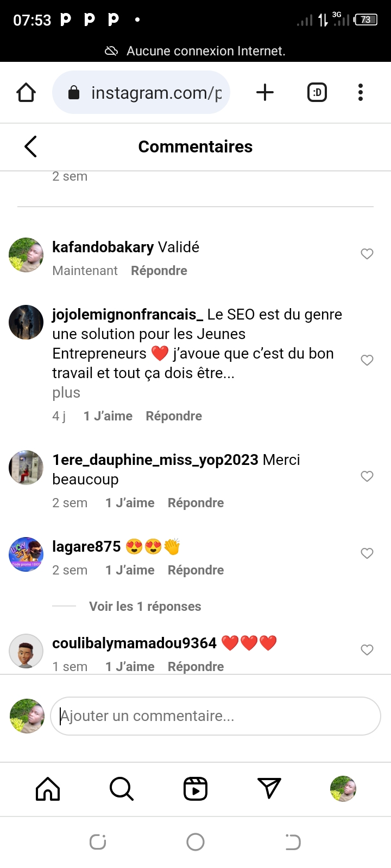
Task: Open 1ere_dauphine_miss_yop2023 profile link
Action: 155,460
